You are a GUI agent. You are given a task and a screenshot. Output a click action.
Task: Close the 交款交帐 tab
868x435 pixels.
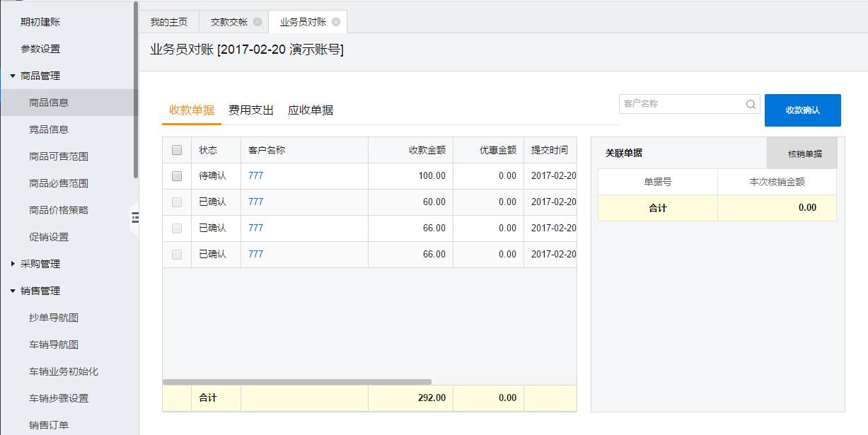(257, 22)
